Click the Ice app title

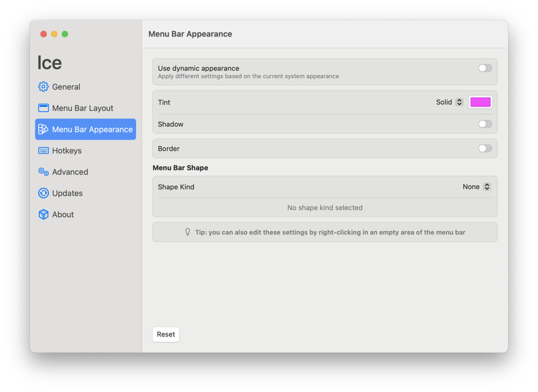coord(49,63)
